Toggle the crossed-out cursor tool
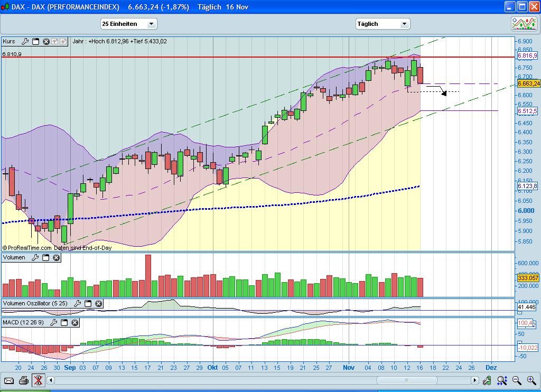541x392 pixels. (38, 380)
